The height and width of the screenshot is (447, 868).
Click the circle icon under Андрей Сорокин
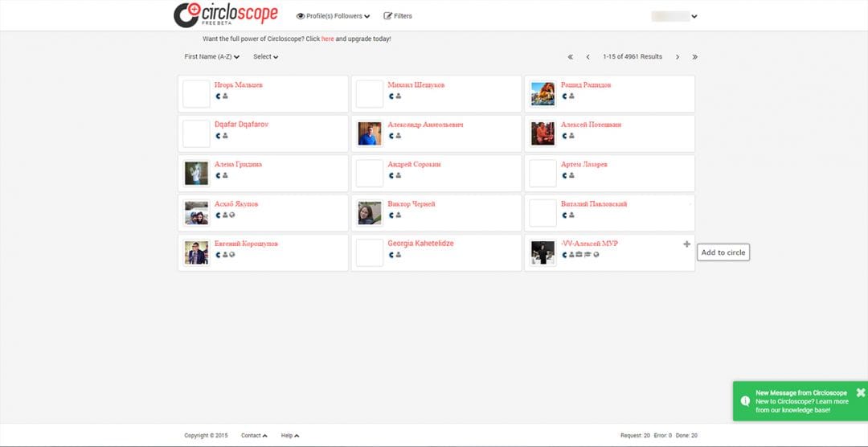tap(391, 175)
